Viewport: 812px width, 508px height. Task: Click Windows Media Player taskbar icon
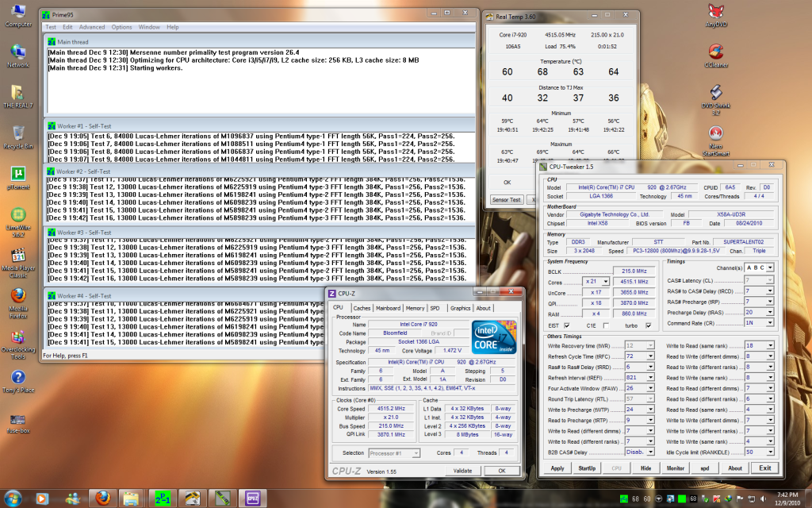[42, 498]
